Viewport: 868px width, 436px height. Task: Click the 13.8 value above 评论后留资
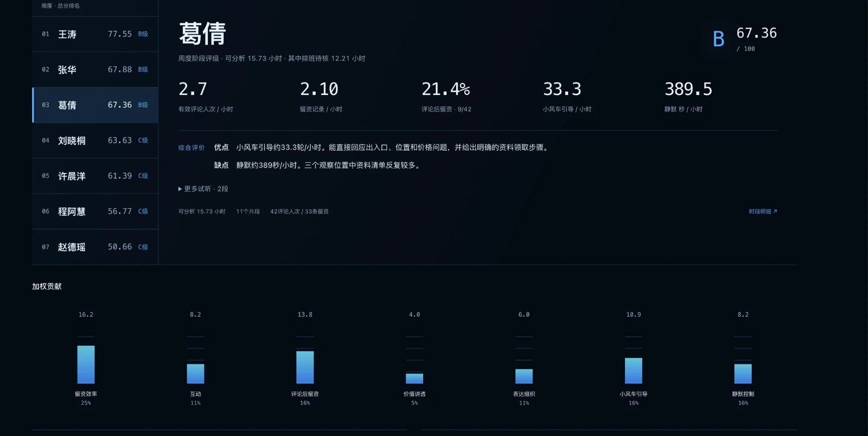click(x=305, y=315)
